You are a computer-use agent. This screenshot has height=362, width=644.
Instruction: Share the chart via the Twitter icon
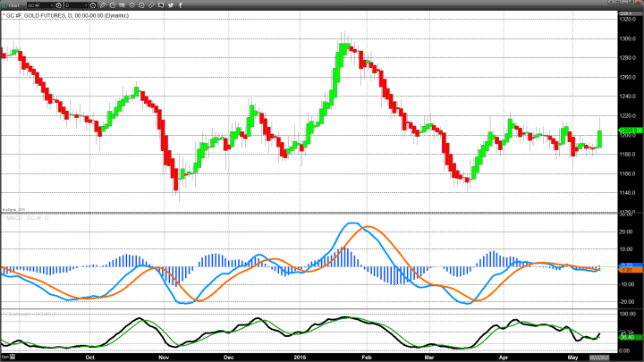pos(170,5)
